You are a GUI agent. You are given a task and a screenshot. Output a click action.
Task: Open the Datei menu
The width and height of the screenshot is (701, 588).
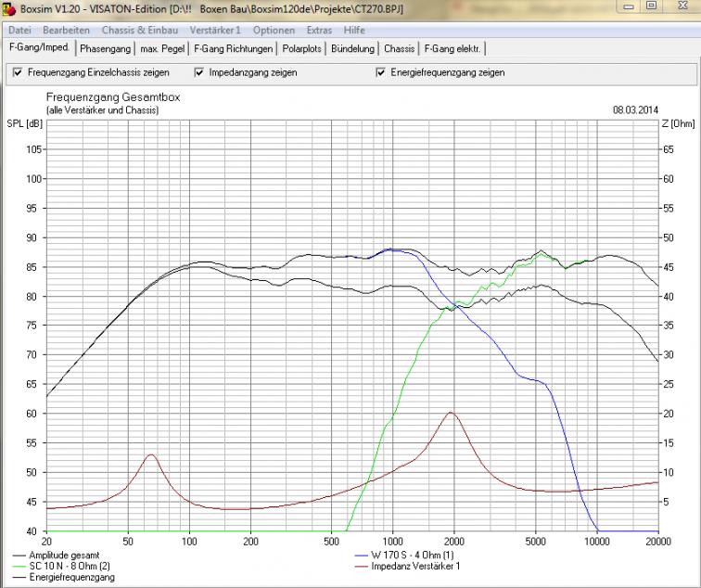pos(19,31)
